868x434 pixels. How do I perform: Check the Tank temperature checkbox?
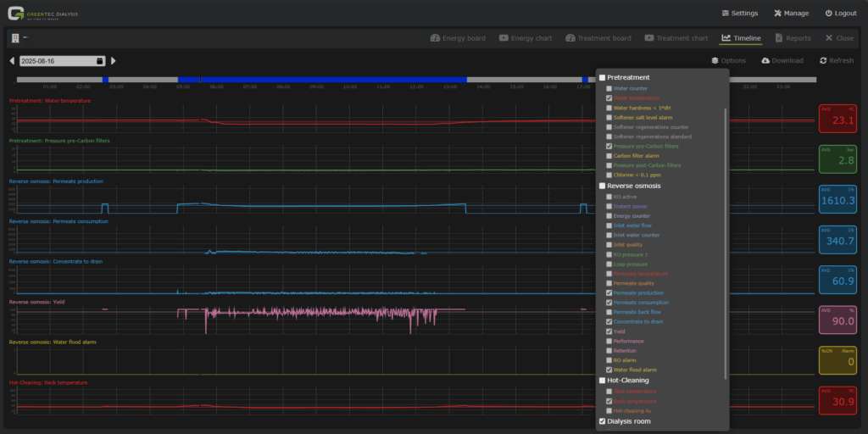[609, 392]
